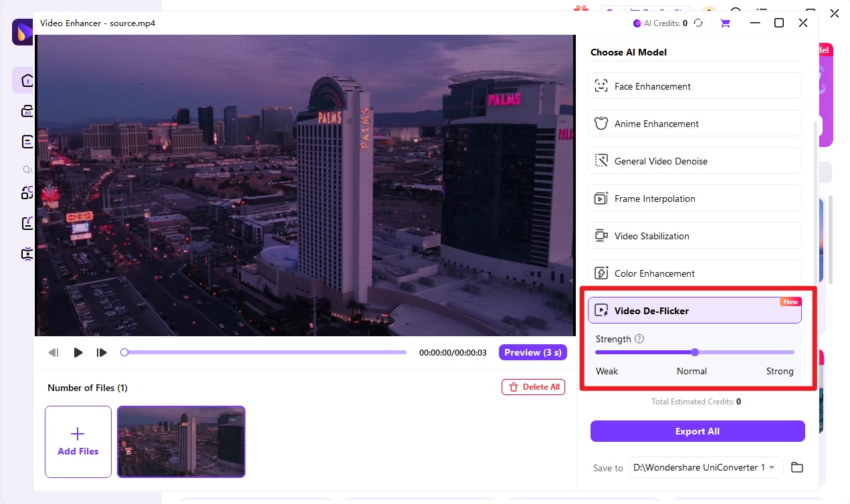Click the timecode 00:00:00/00:00:03
This screenshot has width=850, height=504.
click(x=453, y=352)
